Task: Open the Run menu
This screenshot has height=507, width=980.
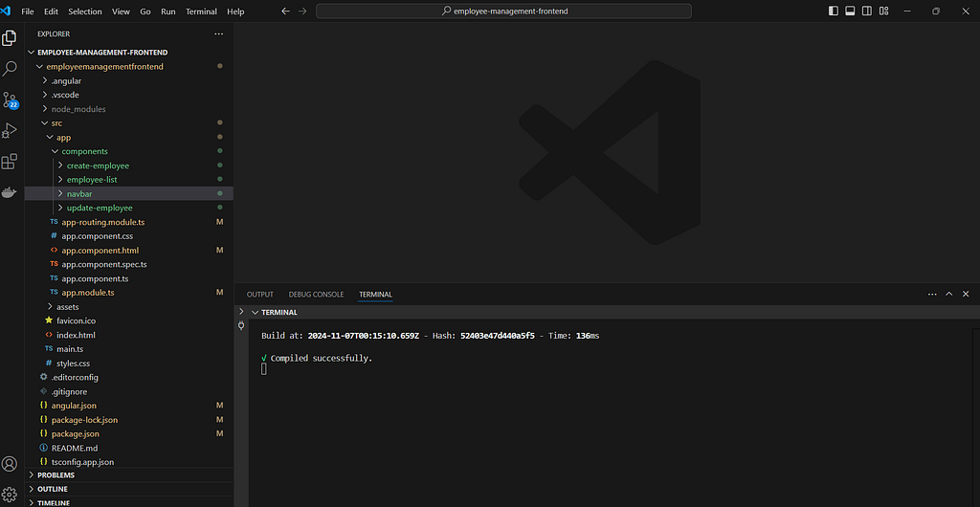Action: coord(168,11)
